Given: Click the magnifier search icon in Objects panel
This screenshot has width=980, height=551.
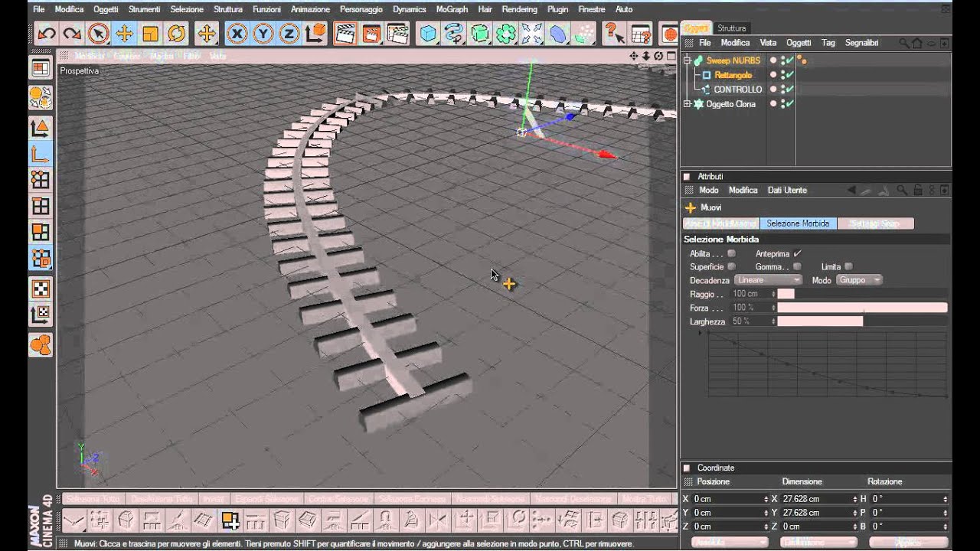Looking at the screenshot, I should (x=904, y=43).
